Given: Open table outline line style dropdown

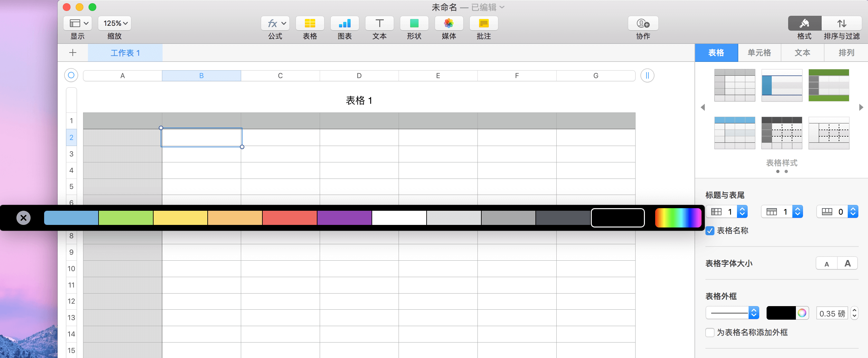Looking at the screenshot, I should pyautogui.click(x=732, y=313).
